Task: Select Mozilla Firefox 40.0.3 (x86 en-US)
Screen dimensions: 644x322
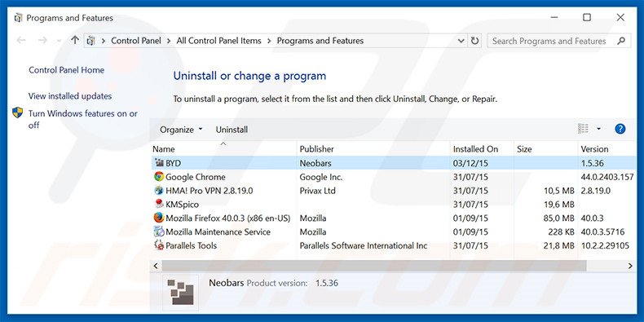Action: (228, 218)
